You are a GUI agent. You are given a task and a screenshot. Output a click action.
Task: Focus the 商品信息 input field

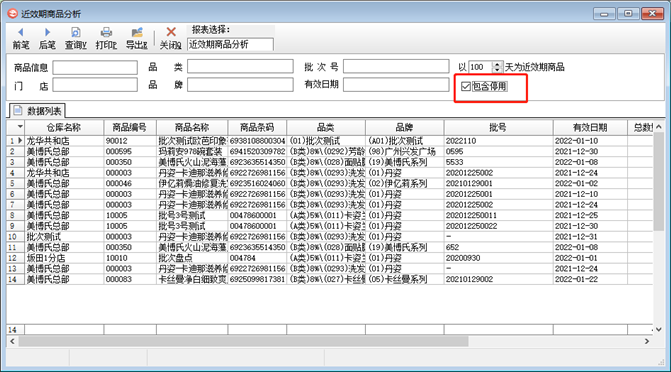(95, 67)
